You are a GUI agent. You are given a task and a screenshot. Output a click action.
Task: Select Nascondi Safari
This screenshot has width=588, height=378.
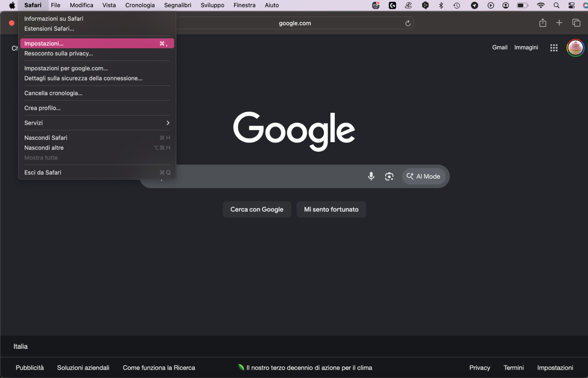pyautogui.click(x=97, y=138)
